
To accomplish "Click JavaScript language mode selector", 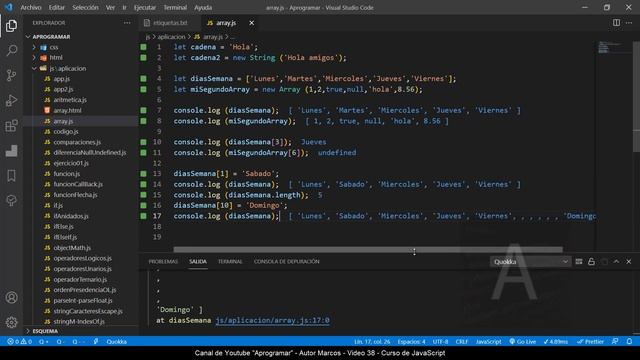I will tap(488, 342).
